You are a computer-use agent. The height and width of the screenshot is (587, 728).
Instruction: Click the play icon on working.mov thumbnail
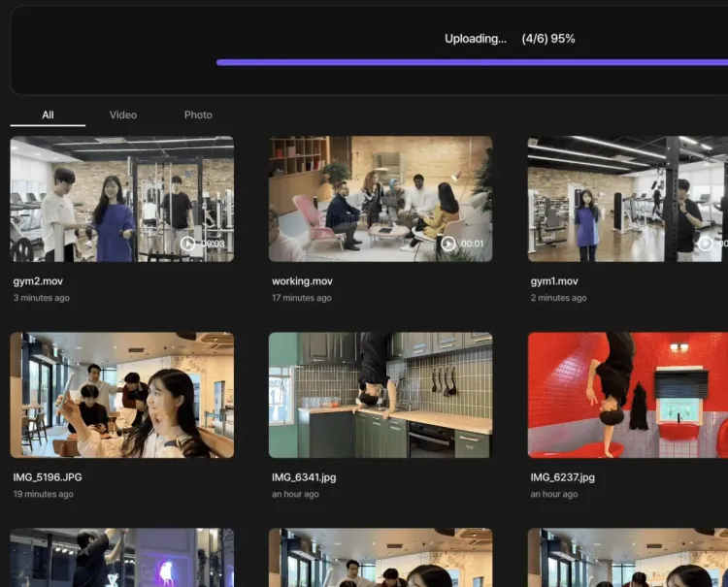[x=447, y=244]
